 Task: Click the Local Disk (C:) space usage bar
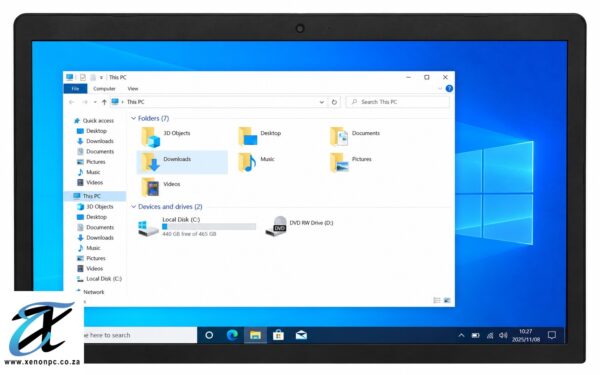tap(209, 227)
